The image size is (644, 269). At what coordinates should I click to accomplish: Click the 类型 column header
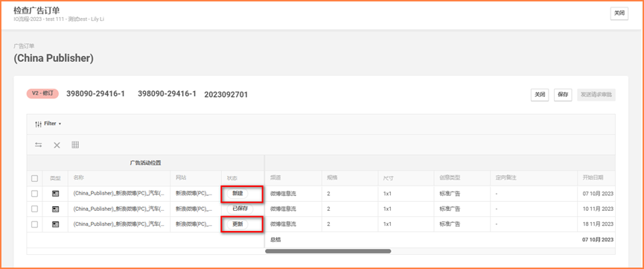[55, 178]
